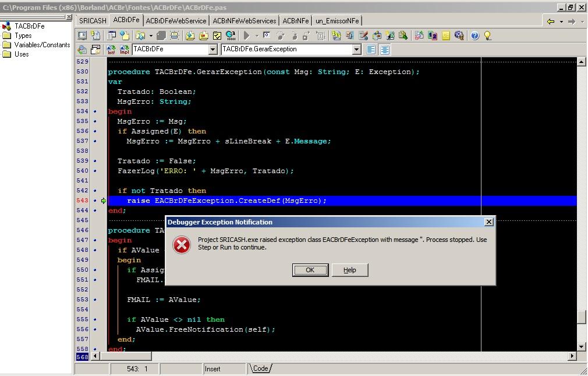Click the red error icon in dialog
588x376 pixels.
(x=182, y=245)
